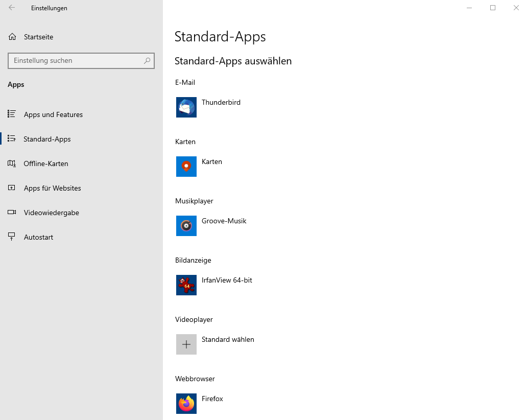Click the IrfanView 64-bit app icon
The height and width of the screenshot is (420, 526).
186,285
